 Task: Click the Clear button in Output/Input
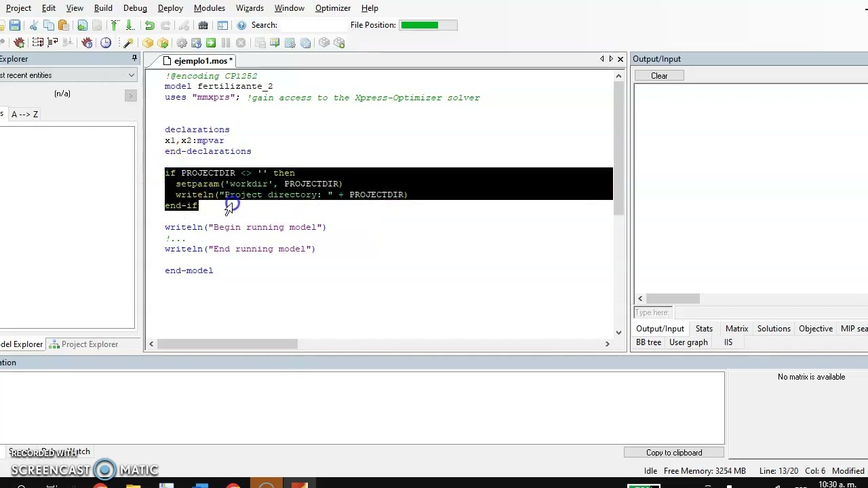659,76
